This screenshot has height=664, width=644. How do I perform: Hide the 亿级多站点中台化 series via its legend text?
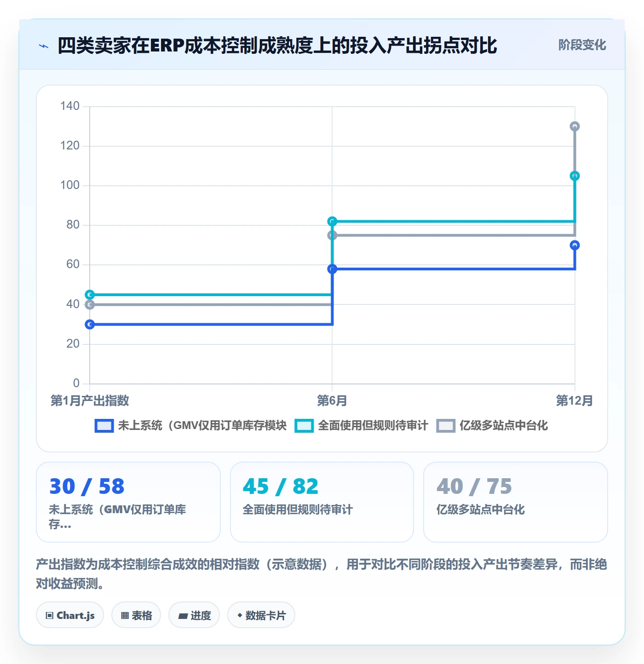(x=504, y=425)
